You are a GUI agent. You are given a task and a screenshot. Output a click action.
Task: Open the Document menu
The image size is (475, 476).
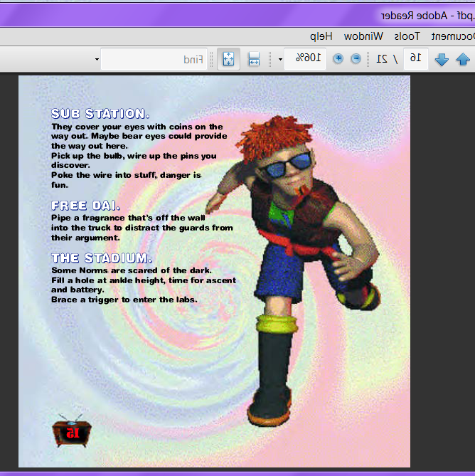[453, 36]
